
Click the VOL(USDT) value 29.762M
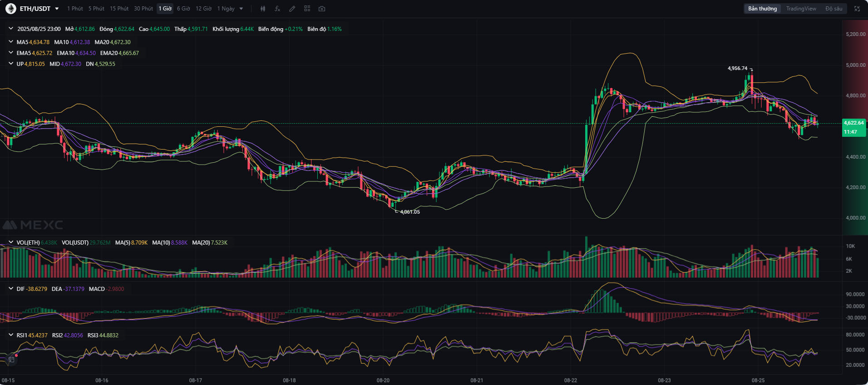click(100, 242)
